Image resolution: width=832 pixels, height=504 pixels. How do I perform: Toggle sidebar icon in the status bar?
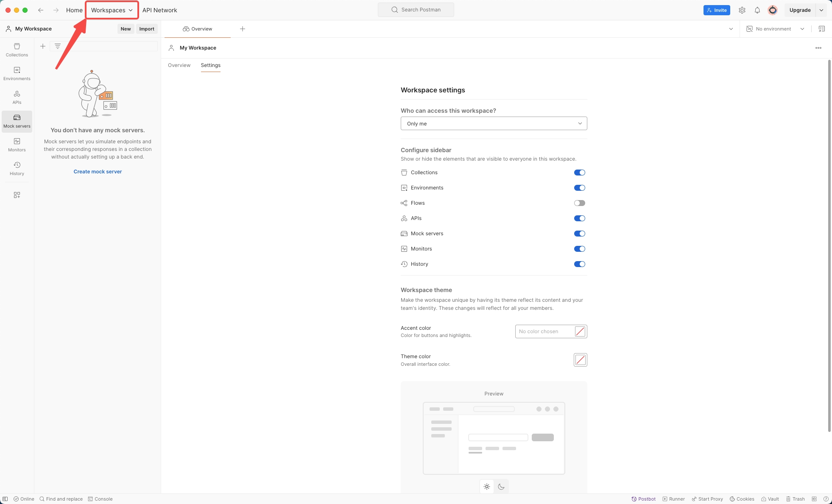(x=5, y=499)
